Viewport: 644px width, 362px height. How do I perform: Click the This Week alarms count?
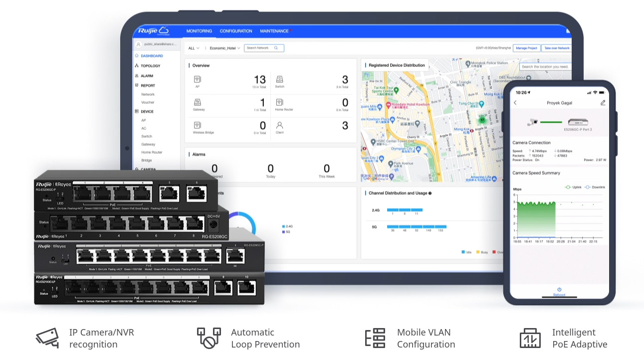pyautogui.click(x=327, y=169)
